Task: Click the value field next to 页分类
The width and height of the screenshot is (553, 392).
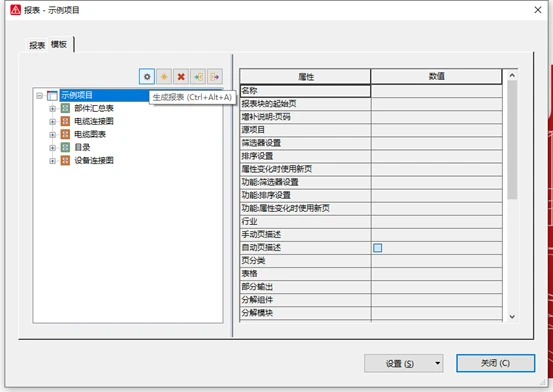Action: [437, 261]
